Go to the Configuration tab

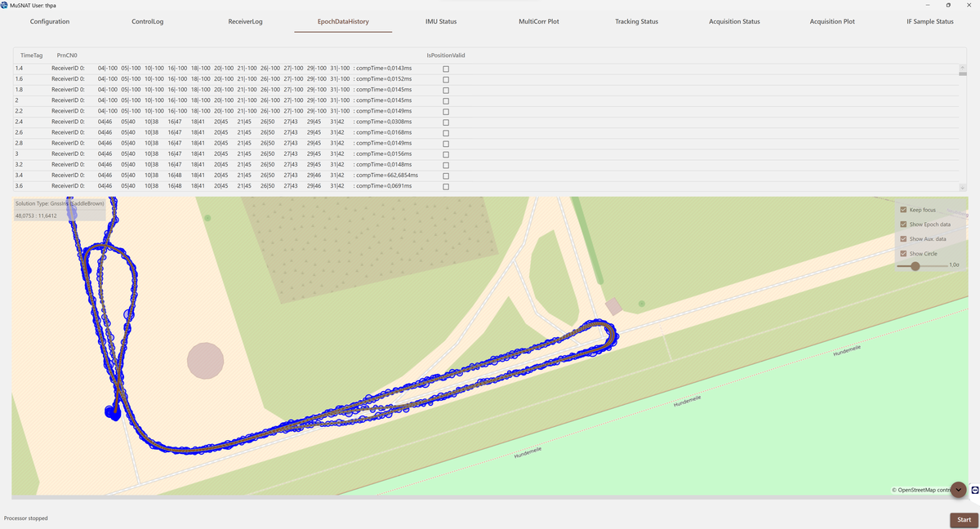click(50, 21)
